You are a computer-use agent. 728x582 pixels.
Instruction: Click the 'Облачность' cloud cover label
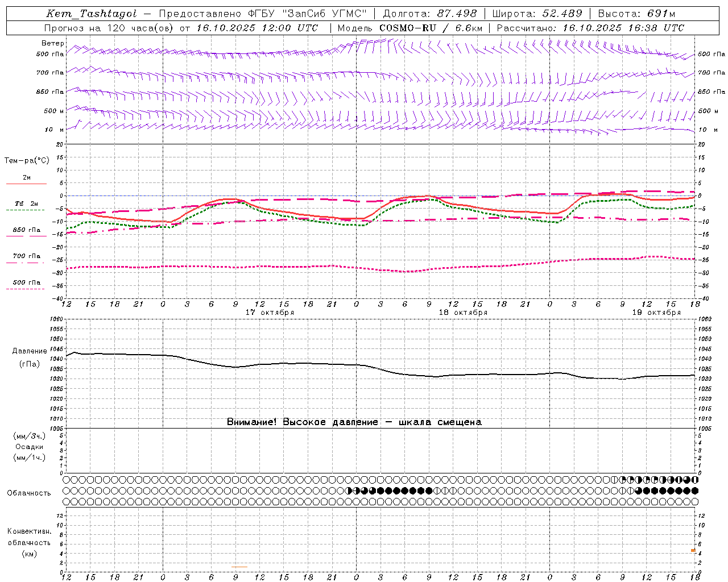tap(29, 493)
